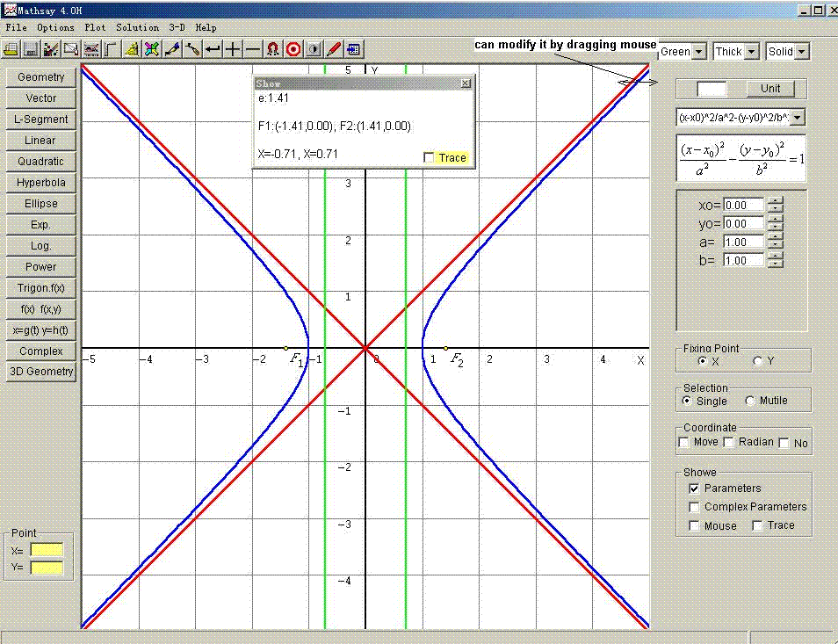Click the y0 value stepper arrows
Screen dimensions: 838x644
pos(775,223)
